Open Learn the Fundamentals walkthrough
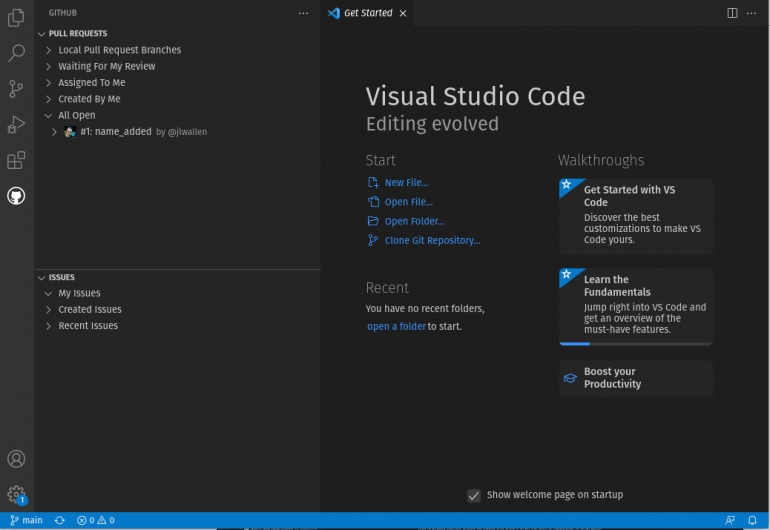 coord(636,305)
